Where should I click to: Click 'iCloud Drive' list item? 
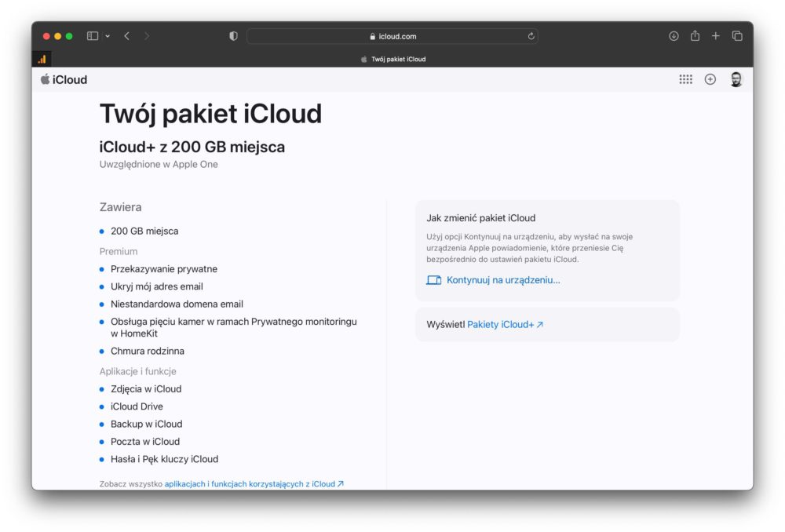tap(137, 406)
